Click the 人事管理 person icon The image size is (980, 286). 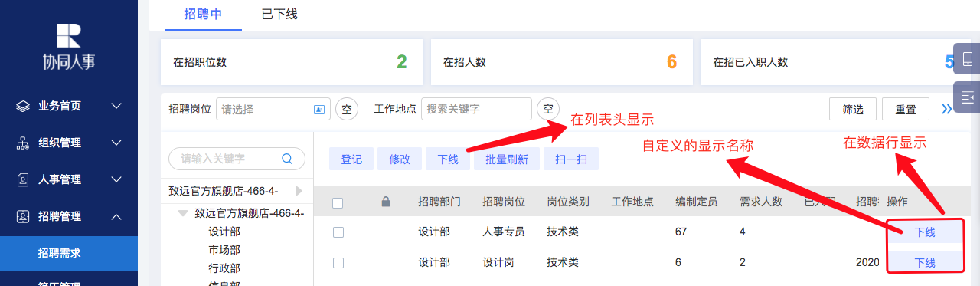point(23,180)
